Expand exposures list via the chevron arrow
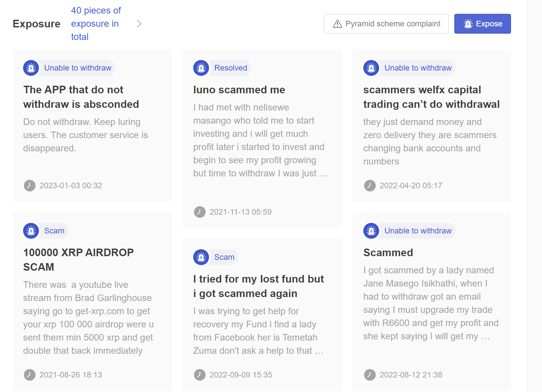 click(x=139, y=24)
